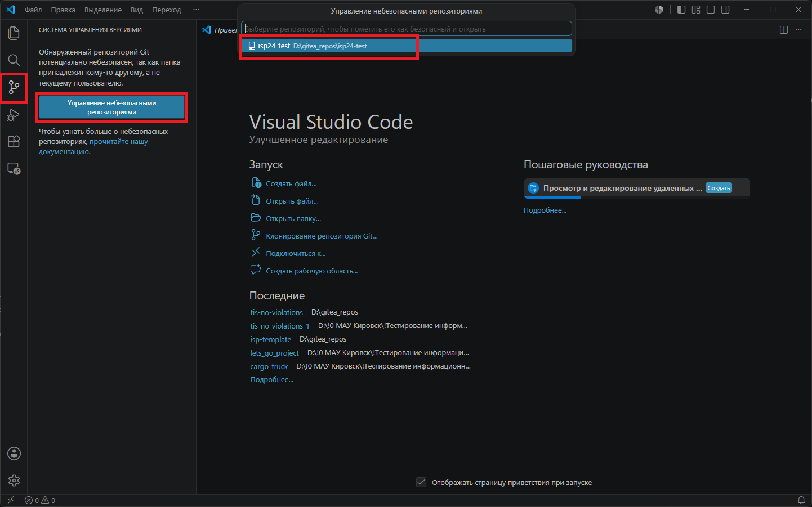Click Открыть папку... link

coord(293,218)
